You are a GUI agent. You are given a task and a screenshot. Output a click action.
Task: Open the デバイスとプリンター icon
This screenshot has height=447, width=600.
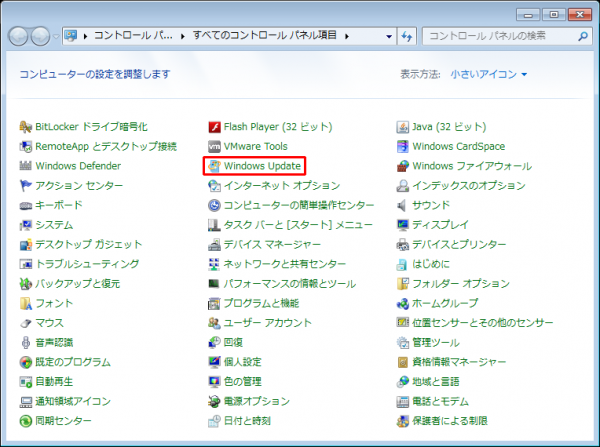[403, 245]
